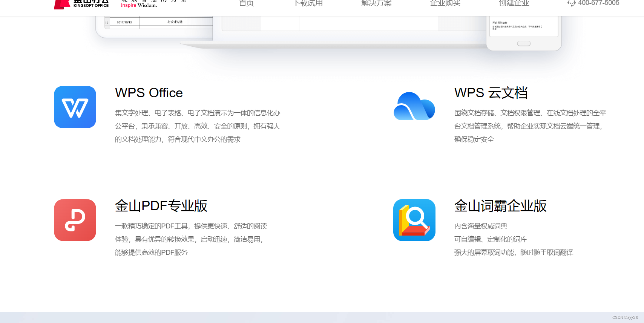Click the text 可自编辑、定制化的词库
644x323 pixels.
491,239
